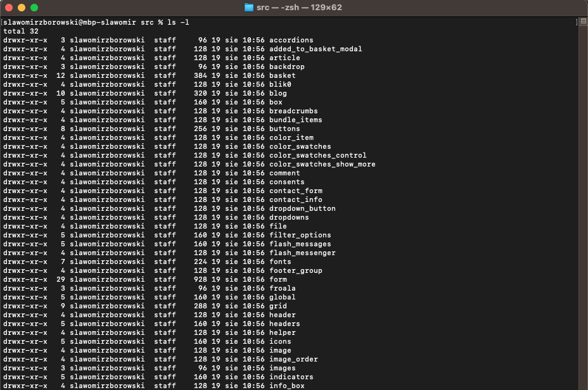
Task: Click the 'footer_group' folder name
Action: click(x=295, y=270)
